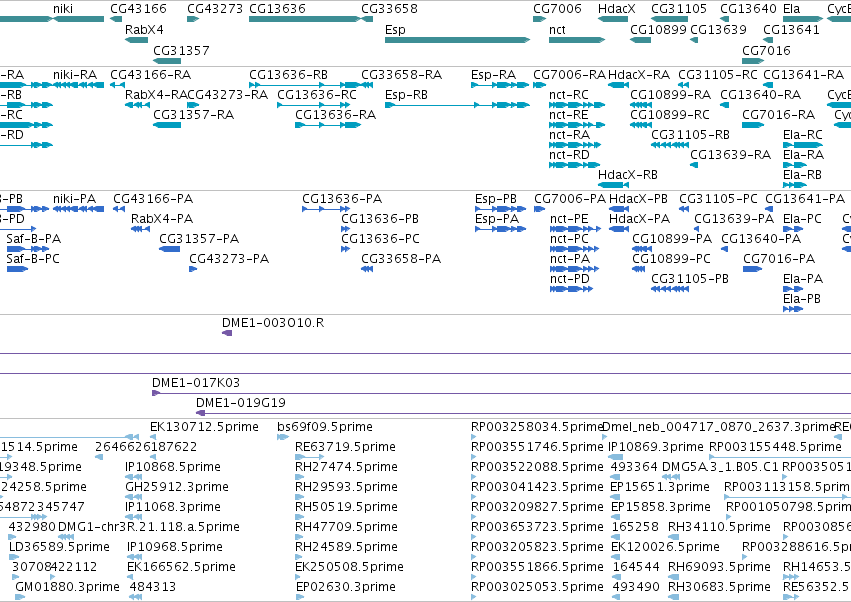Click EST EK250508.5prime
This screenshot has height=602, width=851.
[x=299, y=577]
